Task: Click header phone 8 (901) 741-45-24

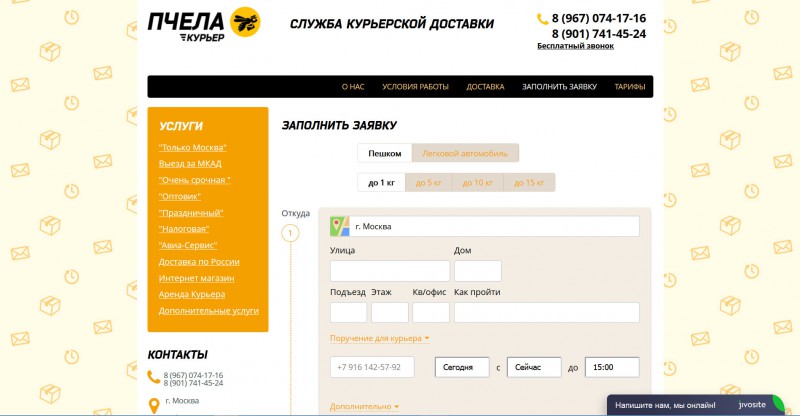Action: pyautogui.click(x=598, y=34)
